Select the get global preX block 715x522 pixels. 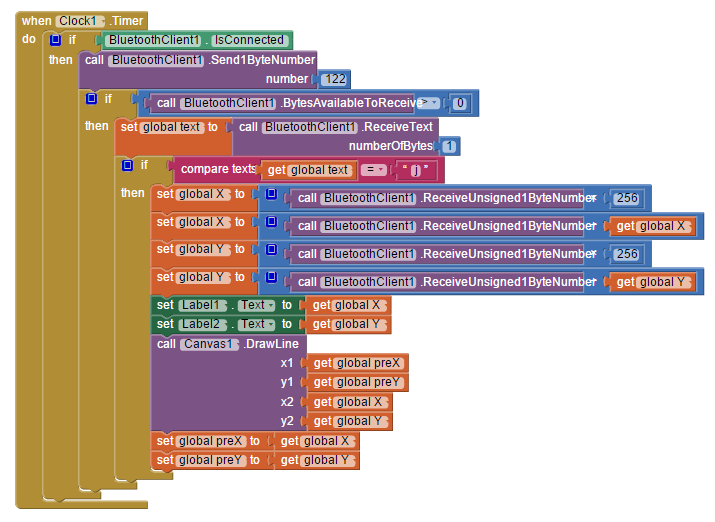[x=358, y=363]
